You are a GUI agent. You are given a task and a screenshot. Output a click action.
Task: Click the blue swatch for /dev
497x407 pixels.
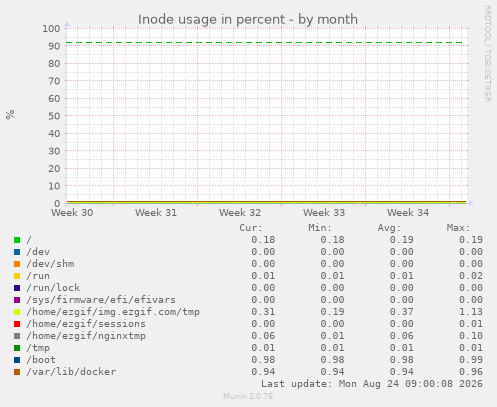pos(17,252)
